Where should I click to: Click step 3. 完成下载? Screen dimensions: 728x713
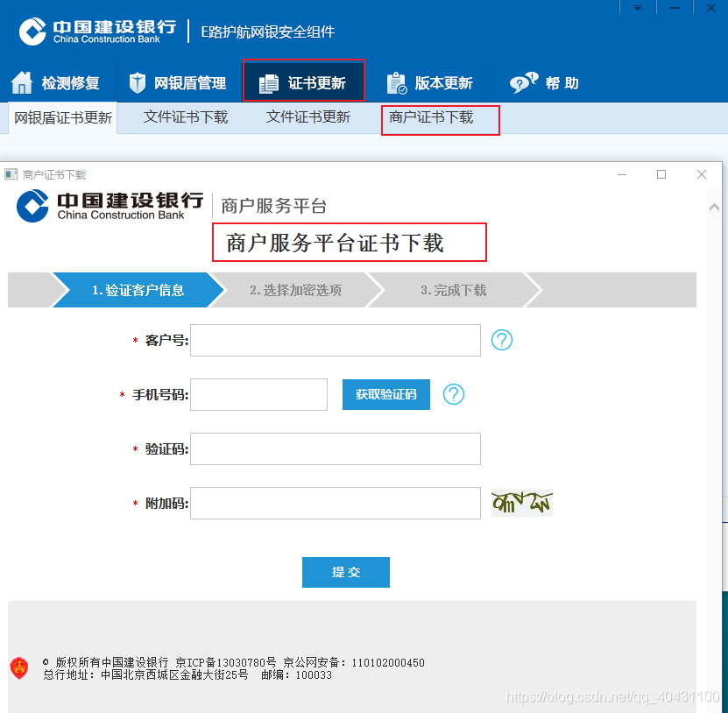tap(454, 290)
